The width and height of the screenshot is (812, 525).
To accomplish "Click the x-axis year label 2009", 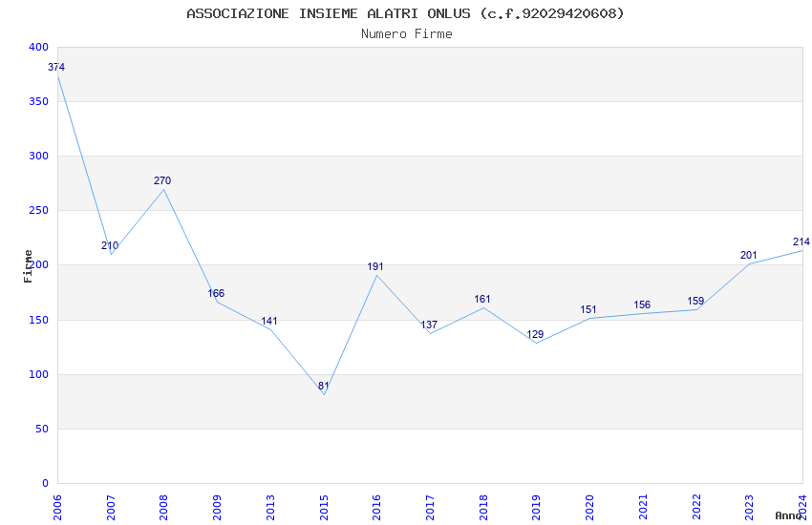I will [x=218, y=508].
